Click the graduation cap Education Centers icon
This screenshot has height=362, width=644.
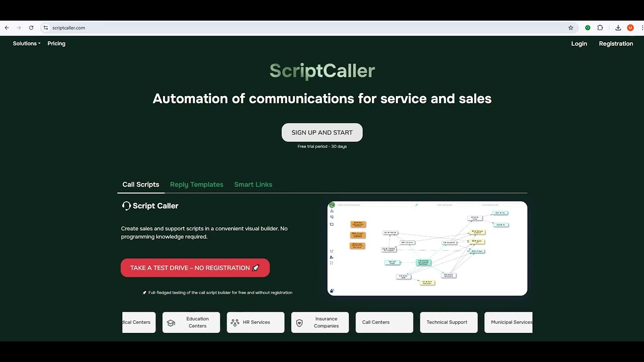[x=171, y=323]
